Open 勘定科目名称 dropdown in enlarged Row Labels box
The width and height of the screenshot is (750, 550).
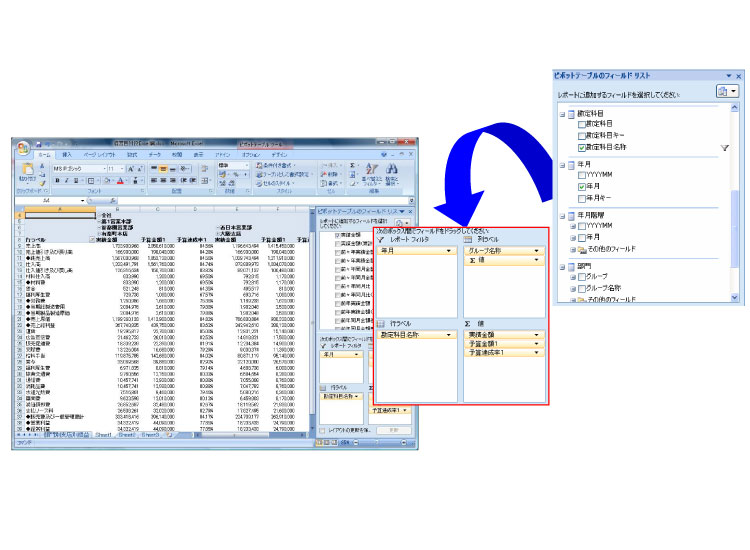point(449,335)
